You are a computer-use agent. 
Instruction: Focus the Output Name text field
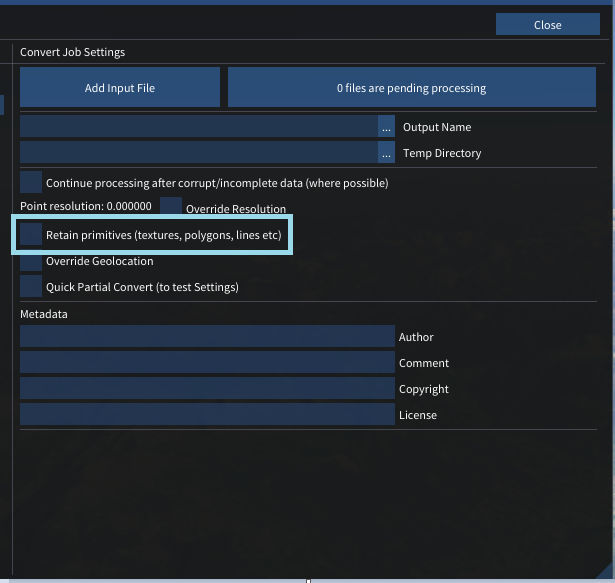(199, 126)
